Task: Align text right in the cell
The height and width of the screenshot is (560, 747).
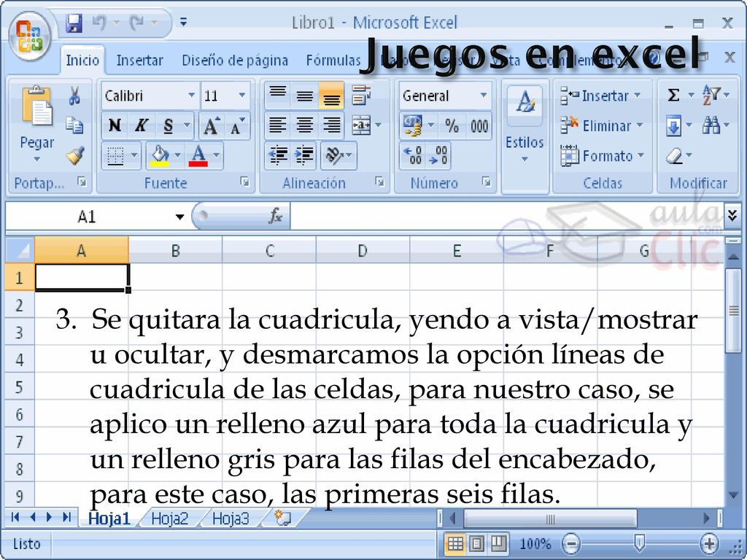Action: click(332, 125)
